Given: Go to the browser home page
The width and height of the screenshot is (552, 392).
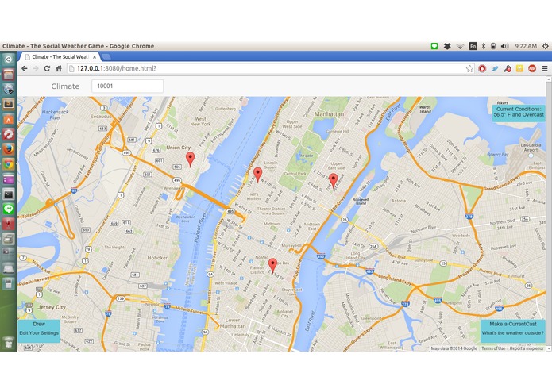Looking at the screenshot, I should click(59, 68).
